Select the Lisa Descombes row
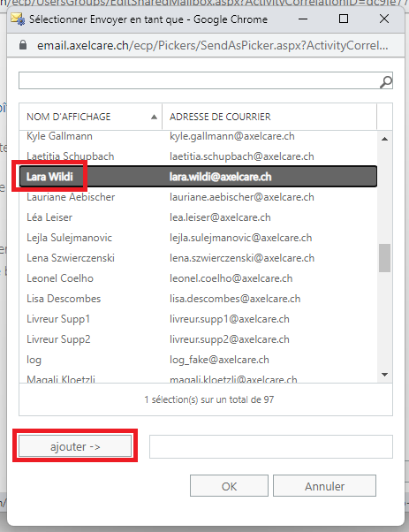Image resolution: width=409 pixels, height=532 pixels. (198, 299)
